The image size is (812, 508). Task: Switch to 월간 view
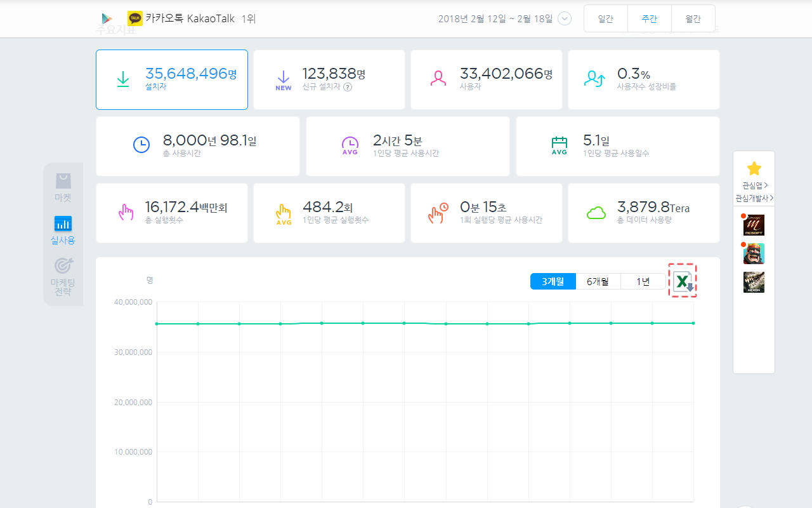[693, 19]
